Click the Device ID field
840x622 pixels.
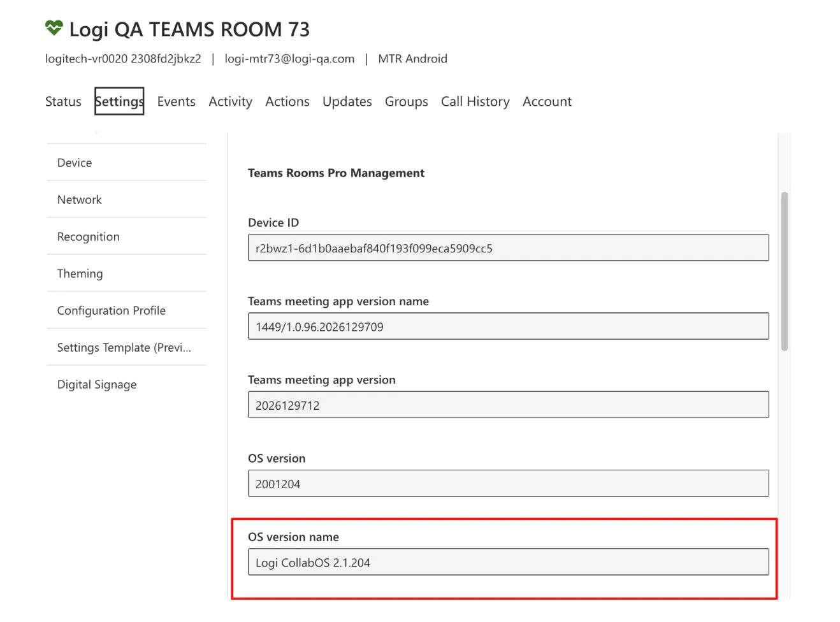[x=508, y=248]
